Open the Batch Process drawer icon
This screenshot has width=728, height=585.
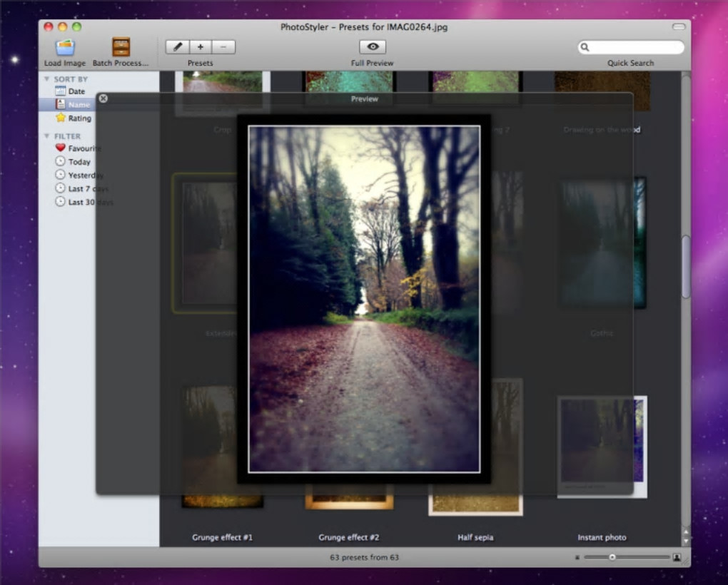pos(121,47)
